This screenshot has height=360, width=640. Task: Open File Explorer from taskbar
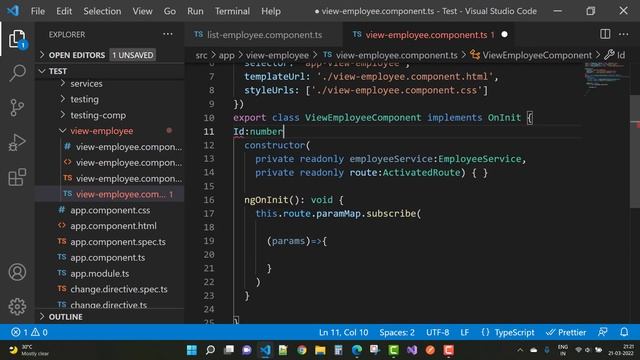tap(320, 350)
